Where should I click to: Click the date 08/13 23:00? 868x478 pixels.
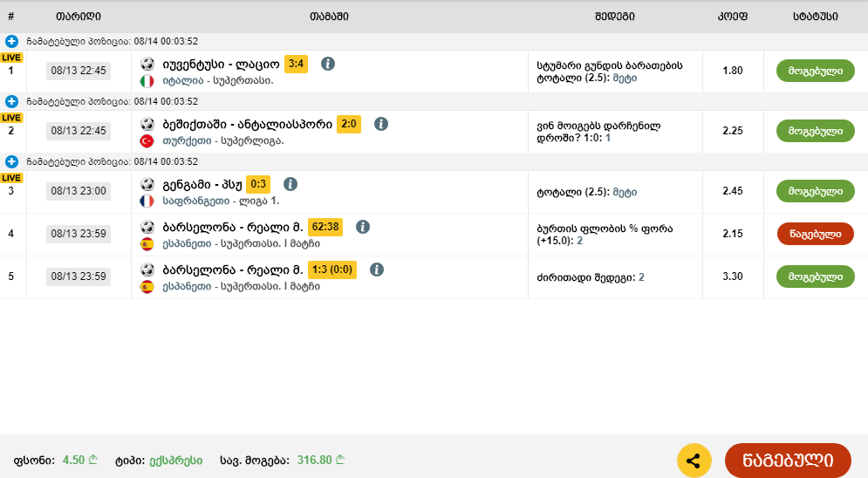pos(79,191)
